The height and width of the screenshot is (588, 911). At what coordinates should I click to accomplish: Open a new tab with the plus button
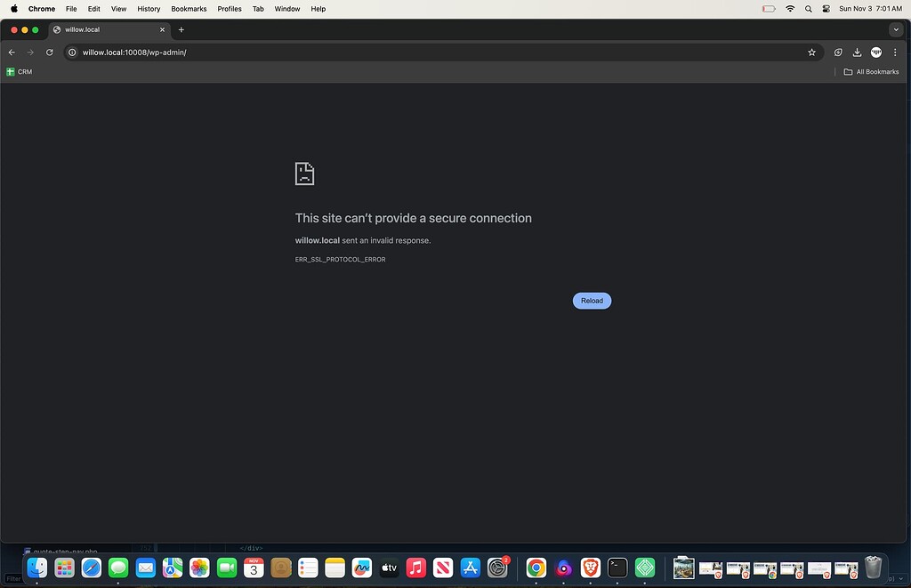coord(181,29)
